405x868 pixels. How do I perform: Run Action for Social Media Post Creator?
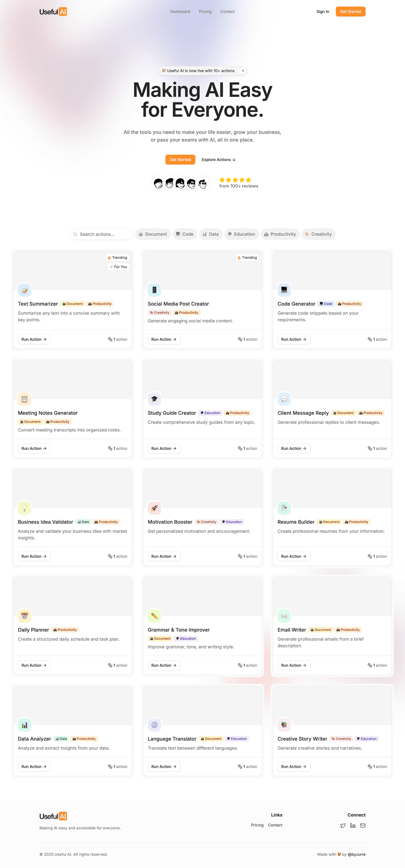[x=164, y=339]
